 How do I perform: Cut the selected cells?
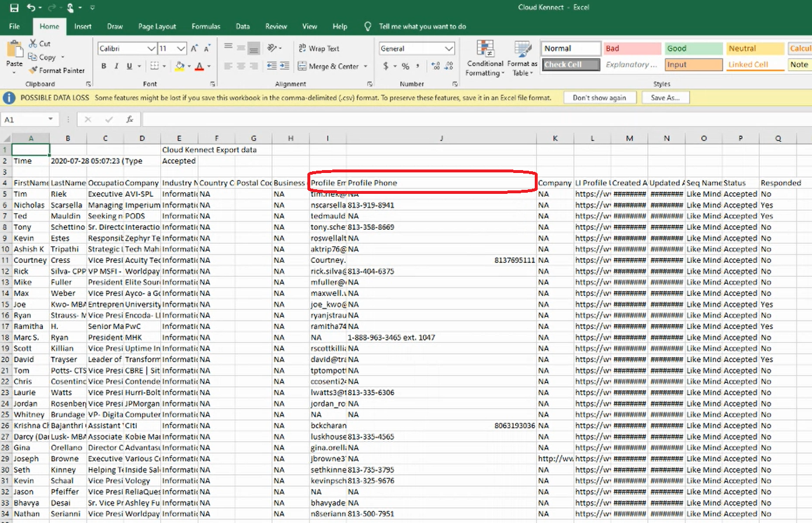39,44
